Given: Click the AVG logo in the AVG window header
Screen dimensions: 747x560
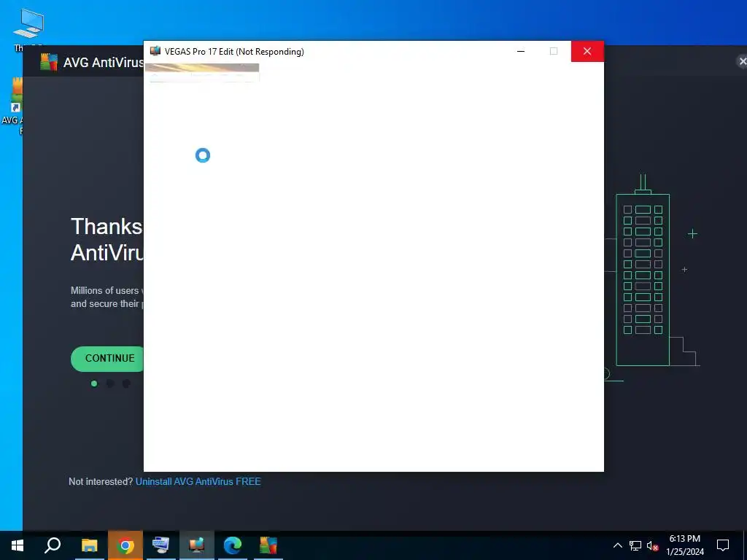Looking at the screenshot, I should tap(49, 62).
